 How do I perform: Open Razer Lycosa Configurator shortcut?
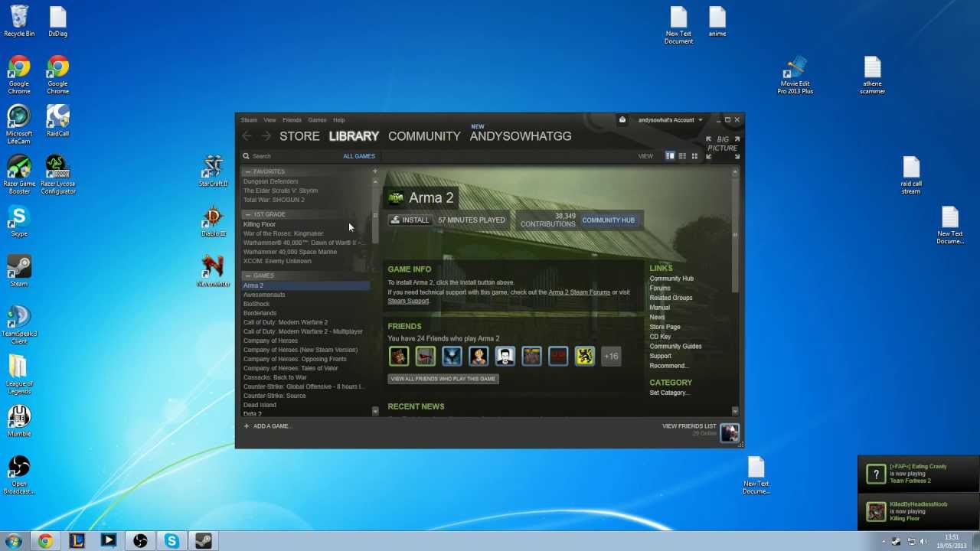tap(58, 174)
